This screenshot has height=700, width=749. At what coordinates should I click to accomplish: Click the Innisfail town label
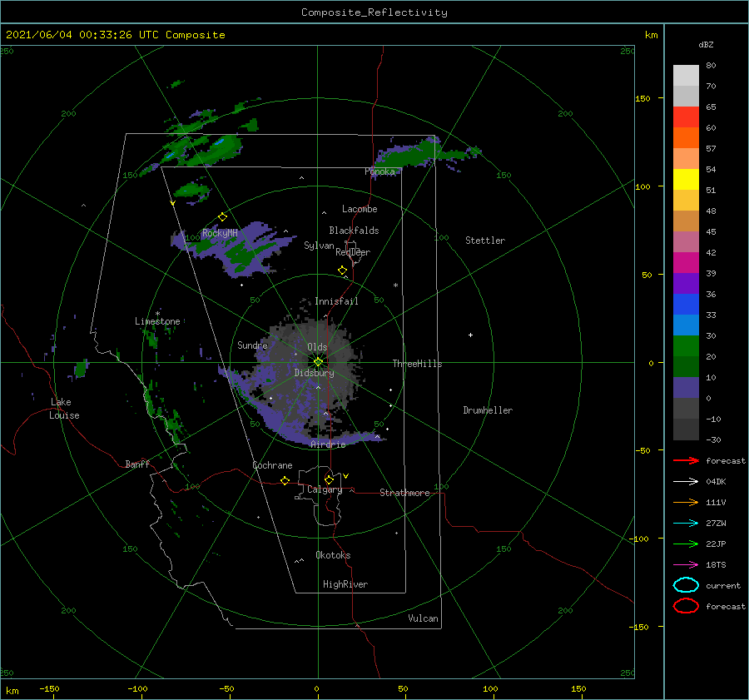pyautogui.click(x=337, y=301)
